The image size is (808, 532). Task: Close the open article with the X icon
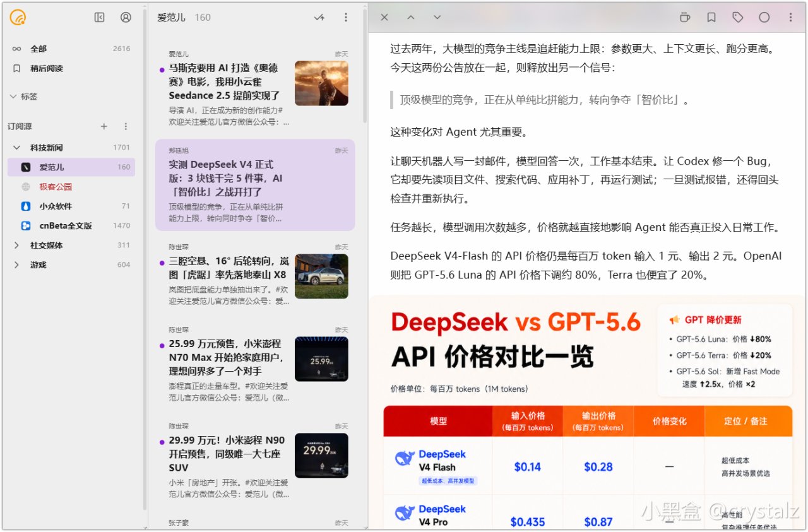(x=384, y=18)
